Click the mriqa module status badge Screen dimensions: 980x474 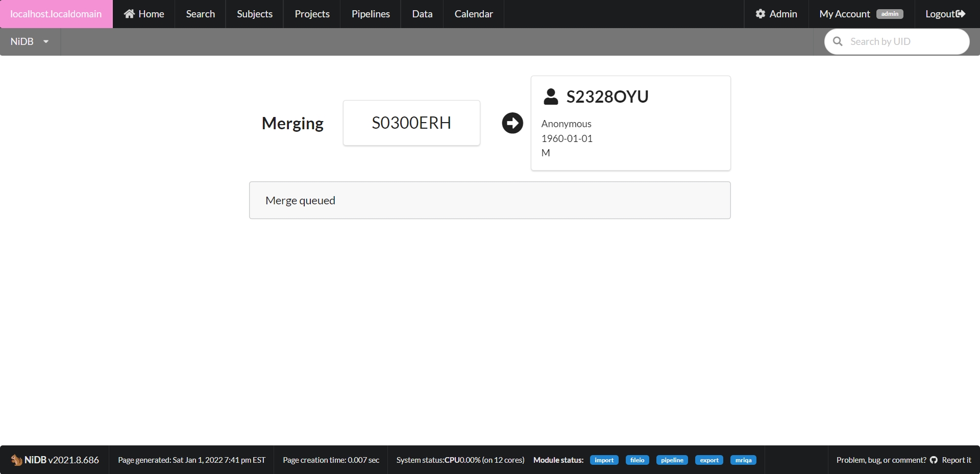pos(743,460)
